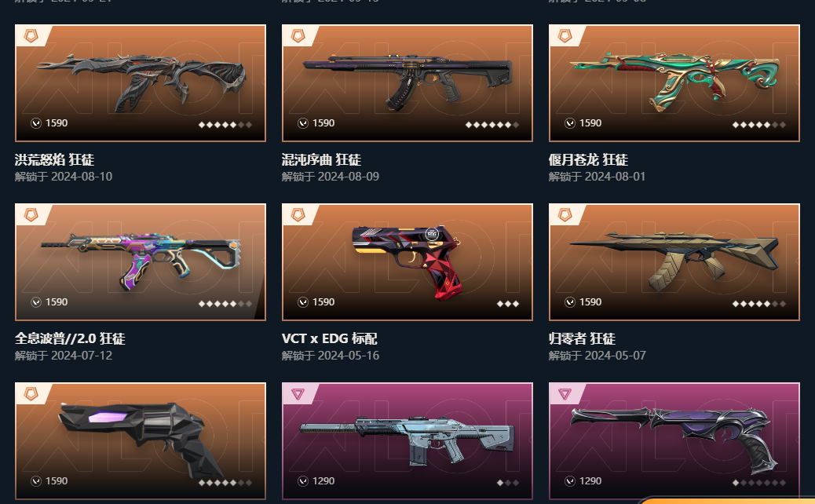This screenshot has height=504, width=815.
Task: Click the three level diamonds on VCT x EDG card
Action: tap(508, 304)
